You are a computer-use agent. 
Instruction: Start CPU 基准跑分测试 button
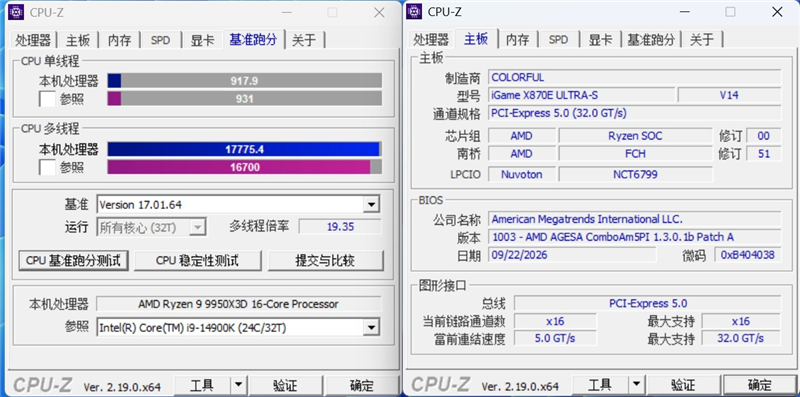tap(73, 260)
